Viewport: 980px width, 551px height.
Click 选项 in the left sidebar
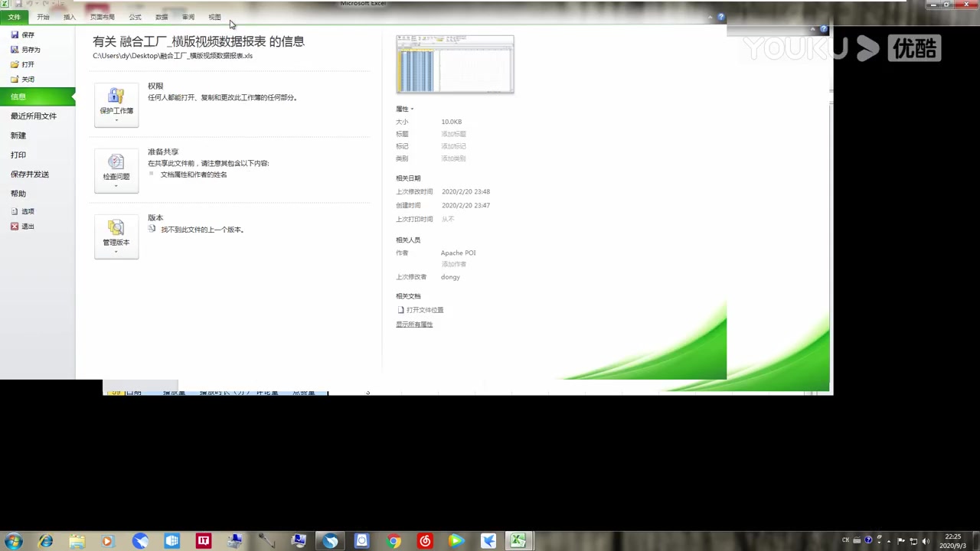pyautogui.click(x=24, y=210)
